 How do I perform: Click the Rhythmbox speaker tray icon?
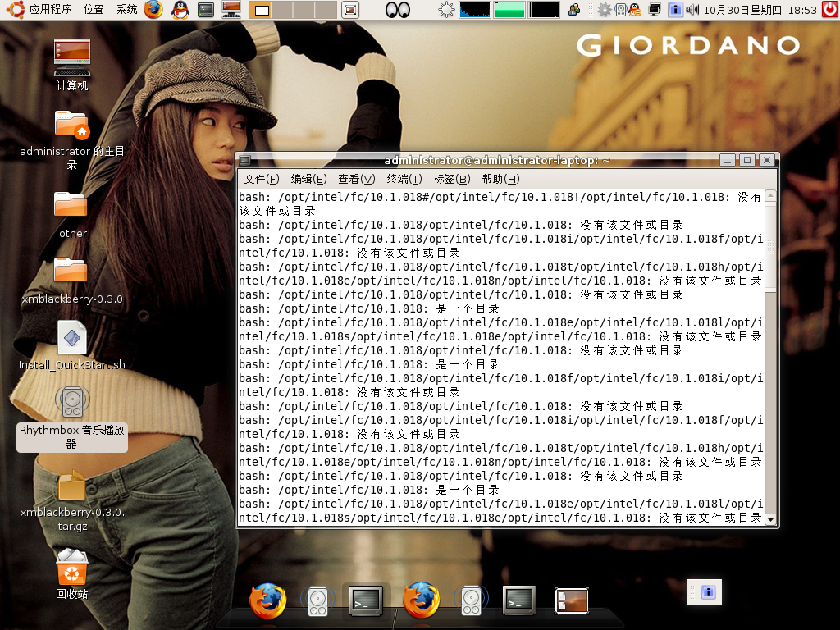click(x=620, y=10)
